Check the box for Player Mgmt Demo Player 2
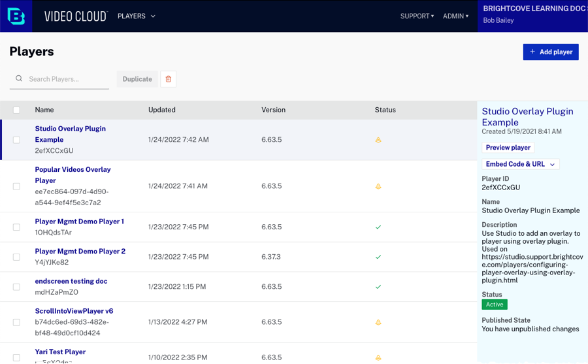 (16, 257)
